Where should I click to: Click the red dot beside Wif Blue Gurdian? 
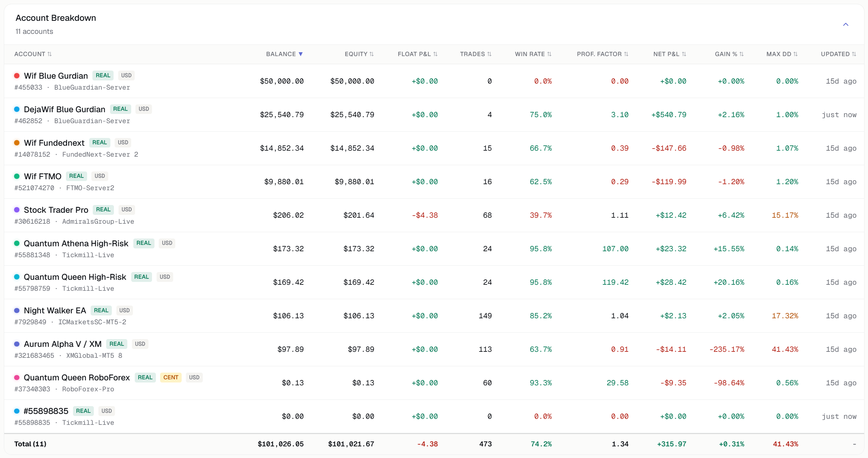pos(17,76)
